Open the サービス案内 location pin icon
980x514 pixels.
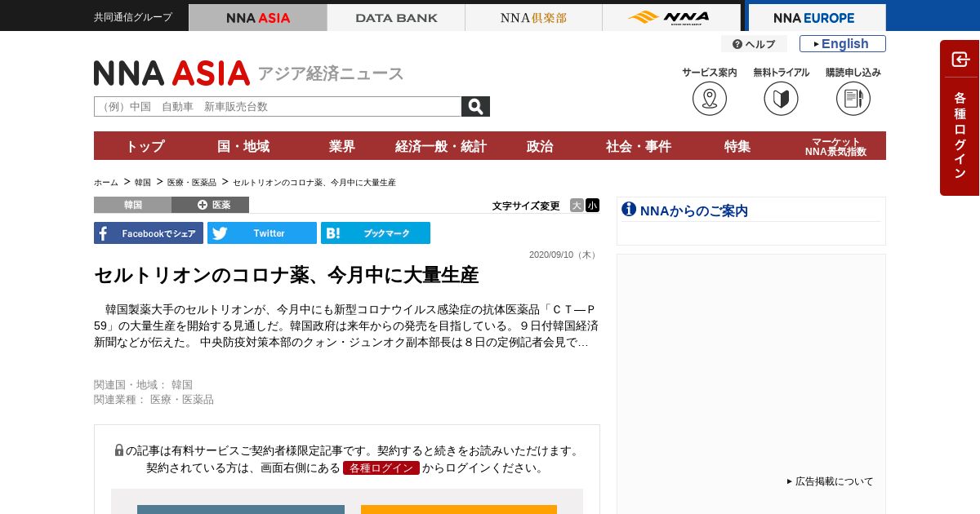point(710,99)
